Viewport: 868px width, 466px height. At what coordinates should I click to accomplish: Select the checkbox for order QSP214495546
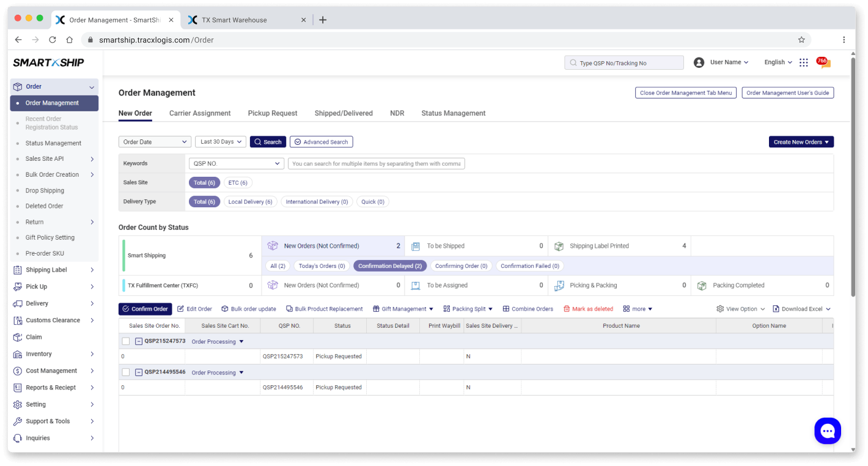point(126,372)
